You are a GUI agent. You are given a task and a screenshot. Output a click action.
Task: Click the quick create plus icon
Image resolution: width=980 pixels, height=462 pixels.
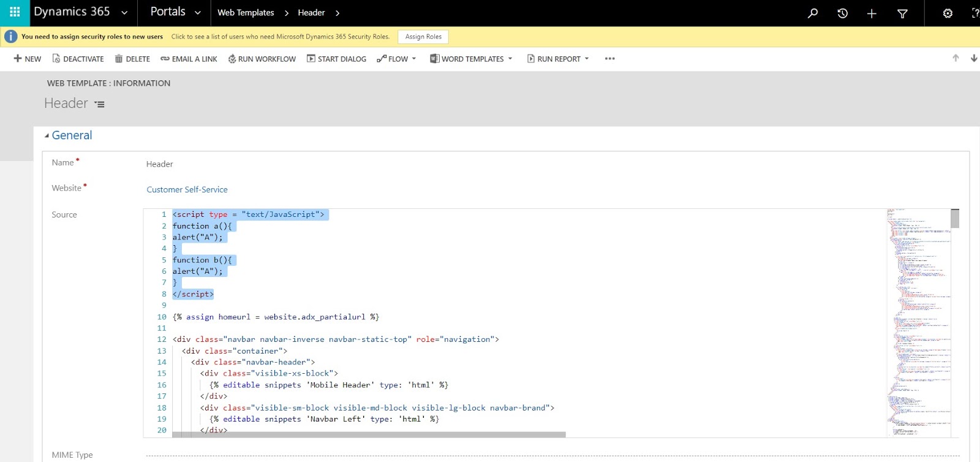pos(872,13)
